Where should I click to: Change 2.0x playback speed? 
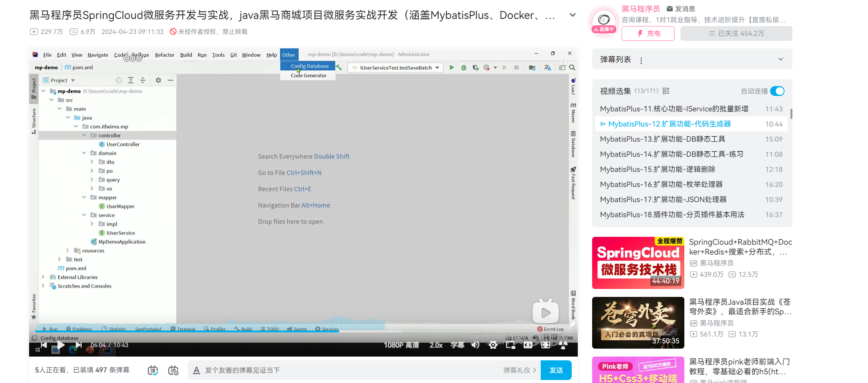tap(436, 345)
